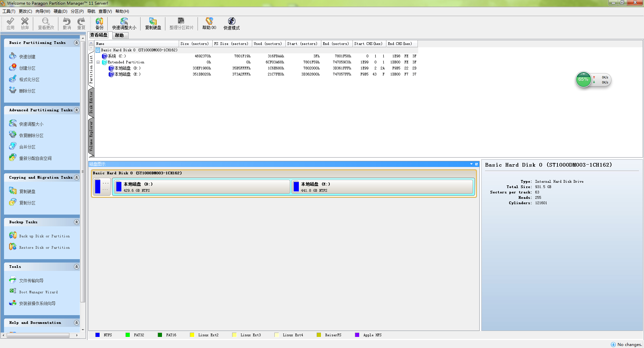Screen dimensions: 644x348
Task: Switch to the Volume Explorer vertical tab
Action: click(91, 136)
